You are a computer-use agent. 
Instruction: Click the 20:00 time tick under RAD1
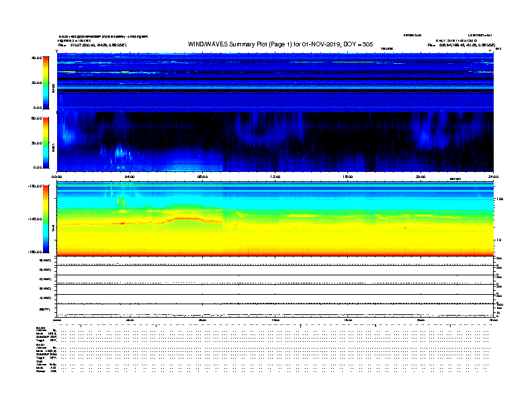tap(420, 177)
